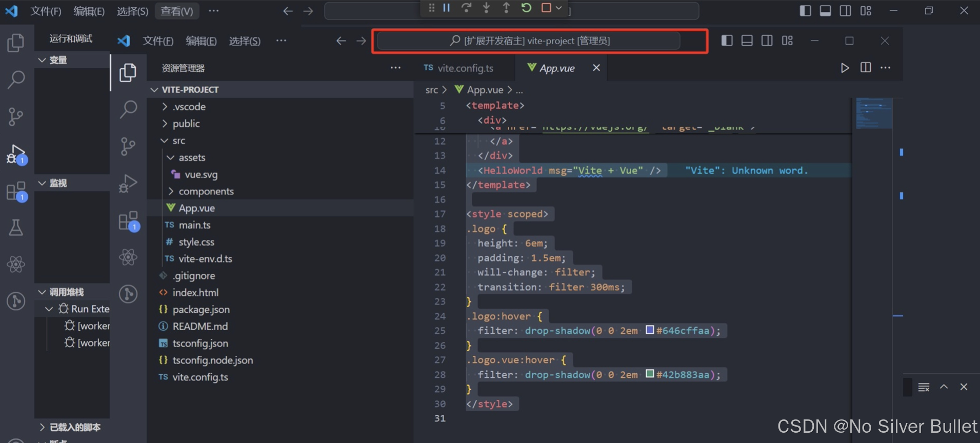Viewport: 980px width, 443px height.
Task: Toggle secondary sidebar in the outer window
Action: click(845, 11)
